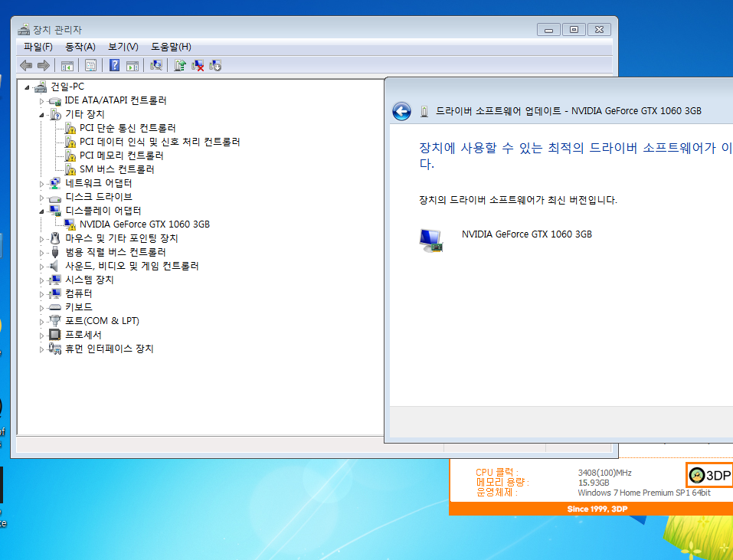Click the memory value 15.93GB
733x560 pixels.
594,483
